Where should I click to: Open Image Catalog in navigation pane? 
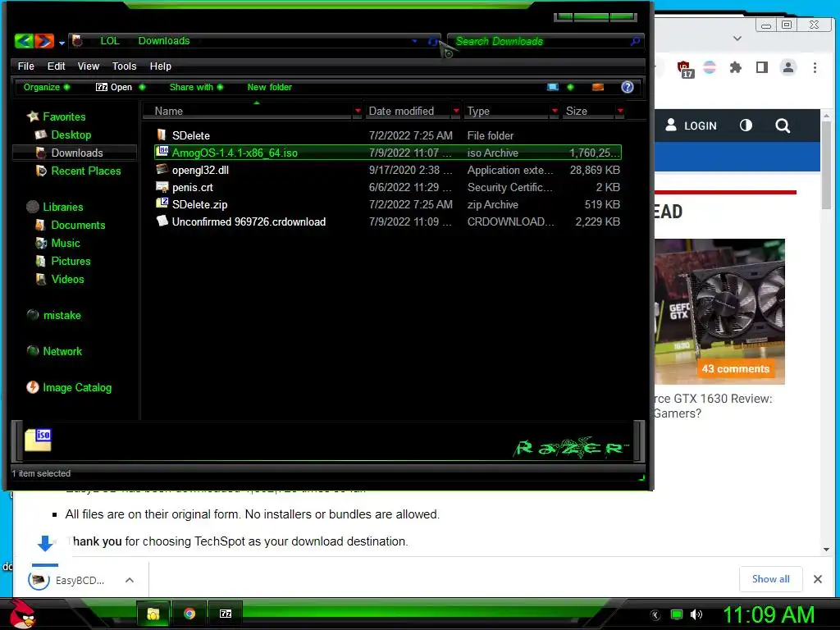tap(77, 388)
